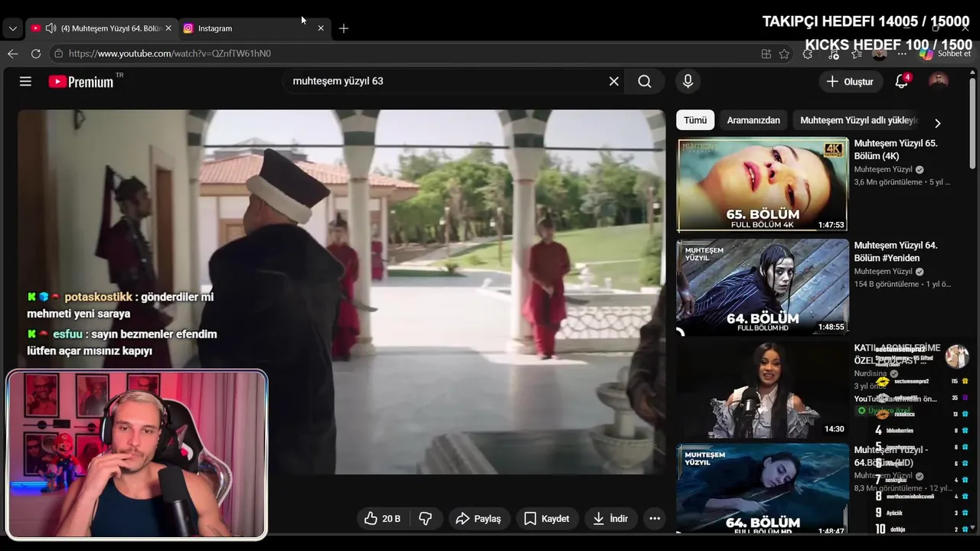The height and width of the screenshot is (551, 980).
Task: Mute tab via speaker icon on YouTube tab
Action: (51, 28)
